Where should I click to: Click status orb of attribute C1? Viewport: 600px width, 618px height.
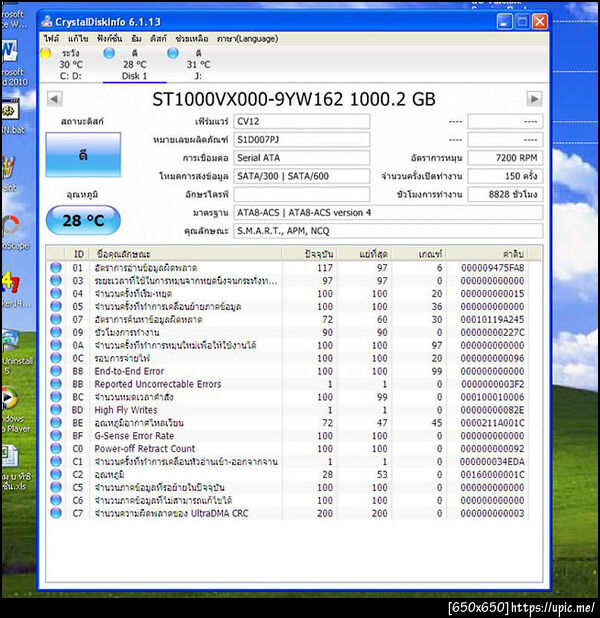56,462
